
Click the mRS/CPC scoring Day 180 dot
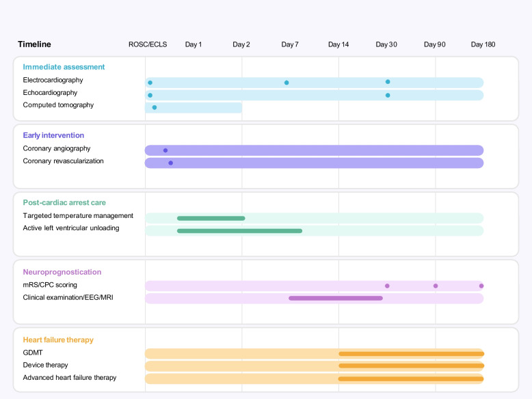pyautogui.click(x=481, y=286)
